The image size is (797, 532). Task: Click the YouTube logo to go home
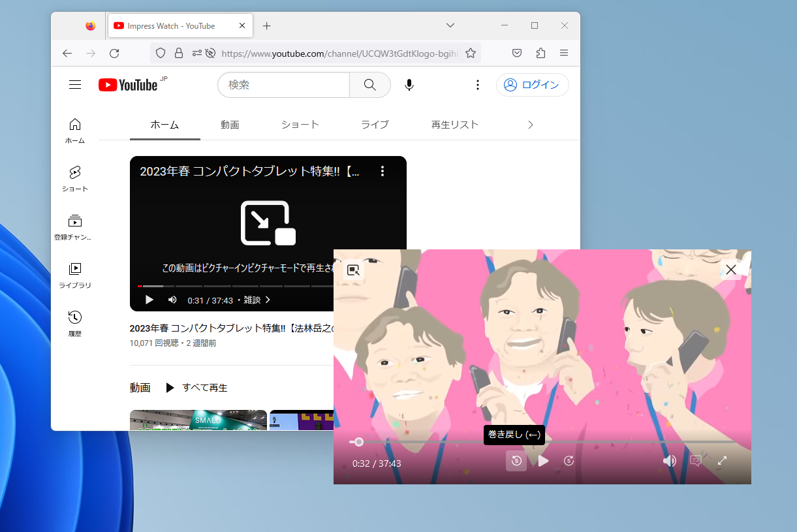[128, 84]
